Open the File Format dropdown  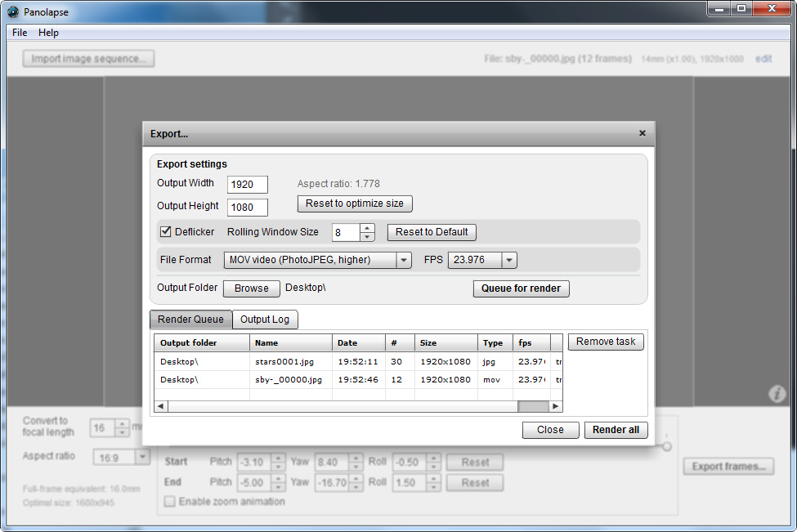(x=403, y=260)
